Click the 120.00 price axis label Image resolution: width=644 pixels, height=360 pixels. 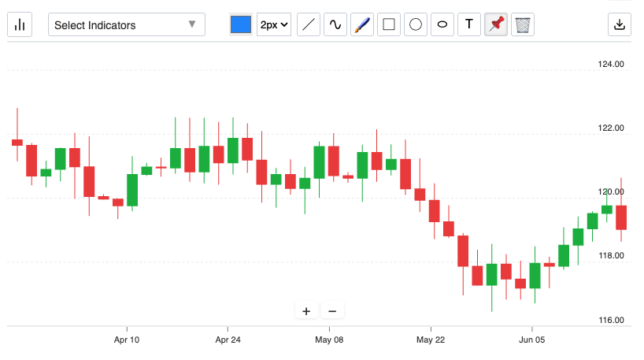coord(611,192)
